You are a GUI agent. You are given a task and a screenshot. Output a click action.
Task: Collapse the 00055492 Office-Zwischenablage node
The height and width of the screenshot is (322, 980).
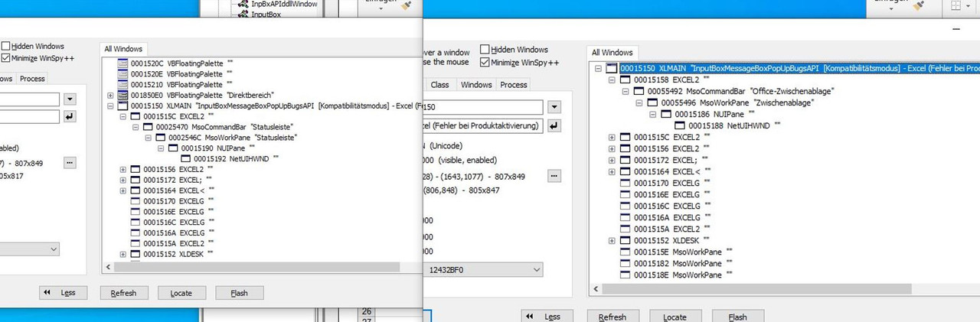[626, 91]
